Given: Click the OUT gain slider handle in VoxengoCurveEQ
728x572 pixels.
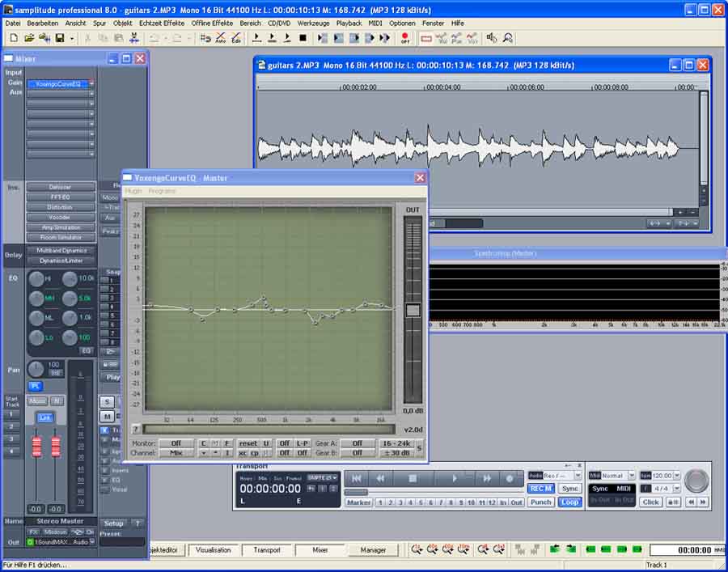Looking at the screenshot, I should (413, 310).
